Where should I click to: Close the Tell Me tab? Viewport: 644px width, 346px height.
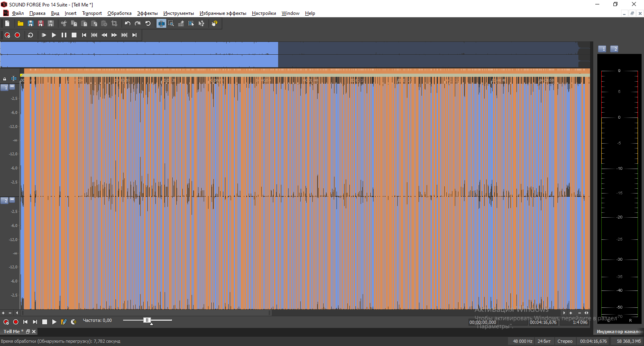coord(34,332)
